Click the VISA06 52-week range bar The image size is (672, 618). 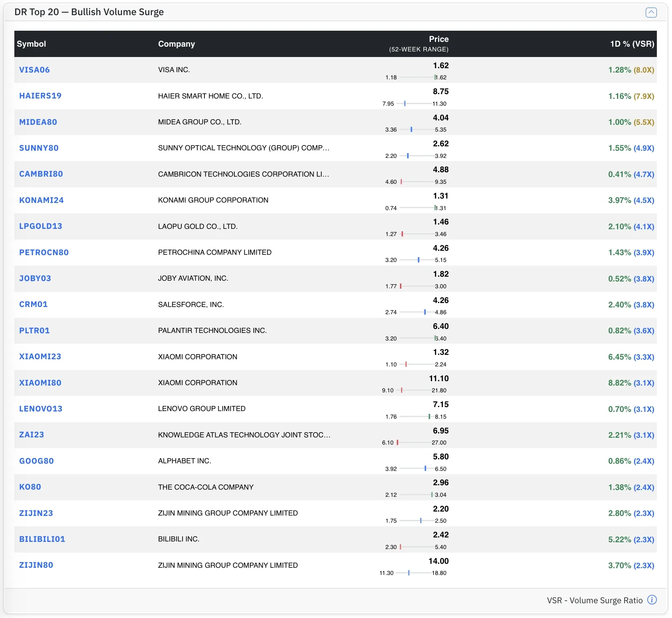coord(417,77)
